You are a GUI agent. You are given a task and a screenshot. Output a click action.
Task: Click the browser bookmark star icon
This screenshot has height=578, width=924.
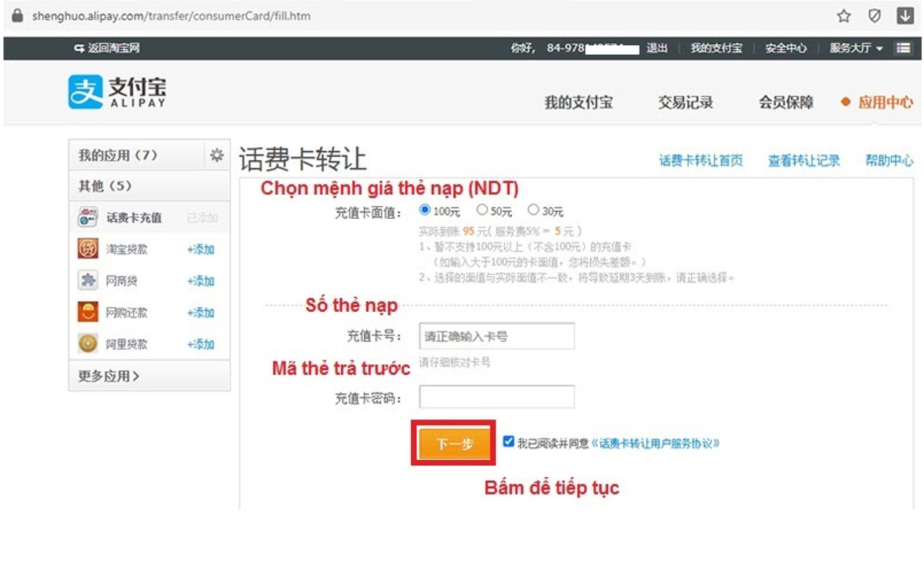[844, 16]
